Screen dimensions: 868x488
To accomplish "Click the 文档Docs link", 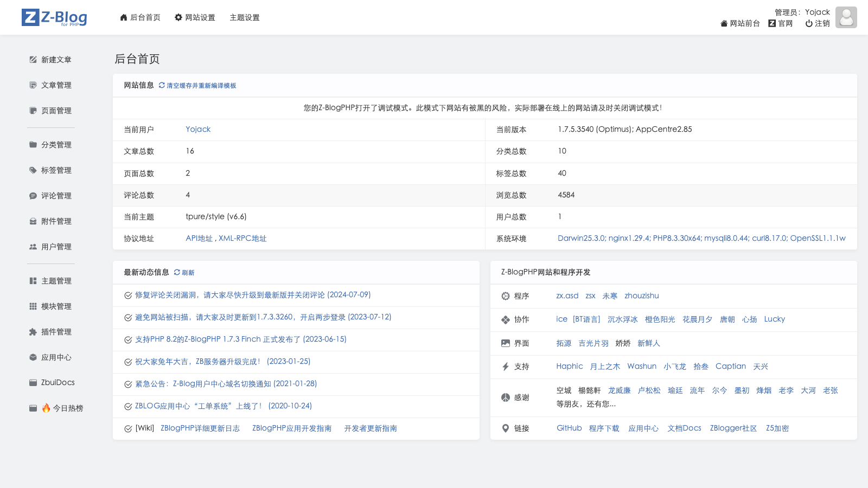I will tap(684, 428).
